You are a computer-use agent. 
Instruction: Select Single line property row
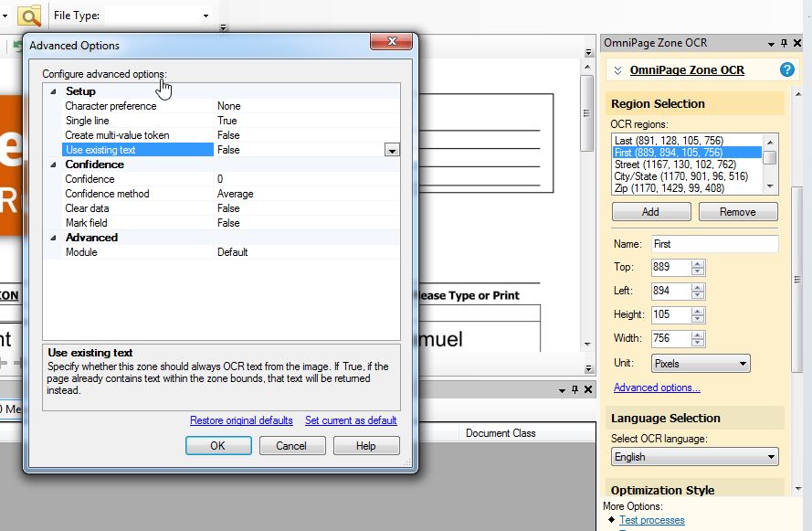click(x=231, y=121)
